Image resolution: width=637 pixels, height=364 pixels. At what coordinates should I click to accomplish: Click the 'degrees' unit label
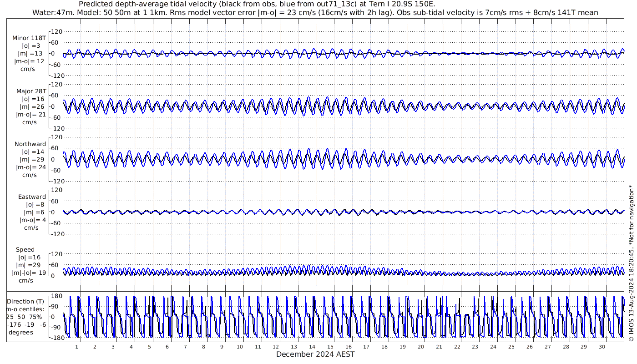point(20,332)
